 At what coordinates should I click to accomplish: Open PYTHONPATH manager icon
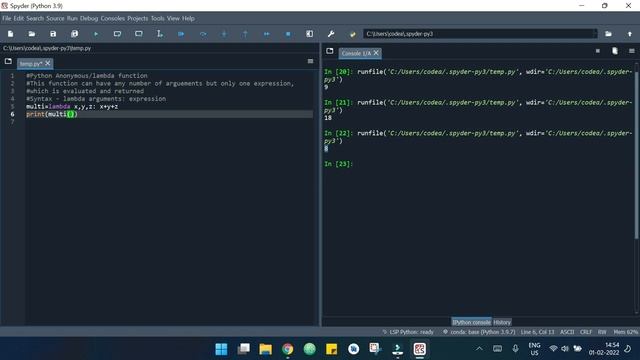click(x=352, y=34)
